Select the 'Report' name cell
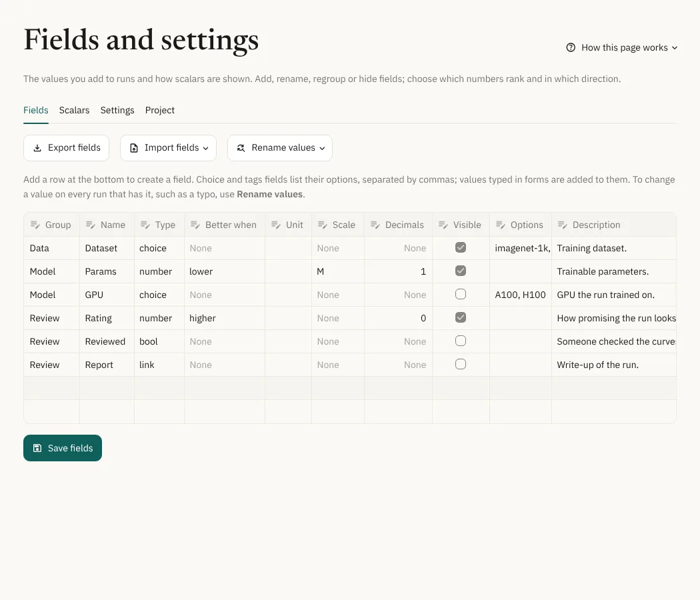Image resolution: width=700 pixels, height=600 pixels. click(107, 365)
